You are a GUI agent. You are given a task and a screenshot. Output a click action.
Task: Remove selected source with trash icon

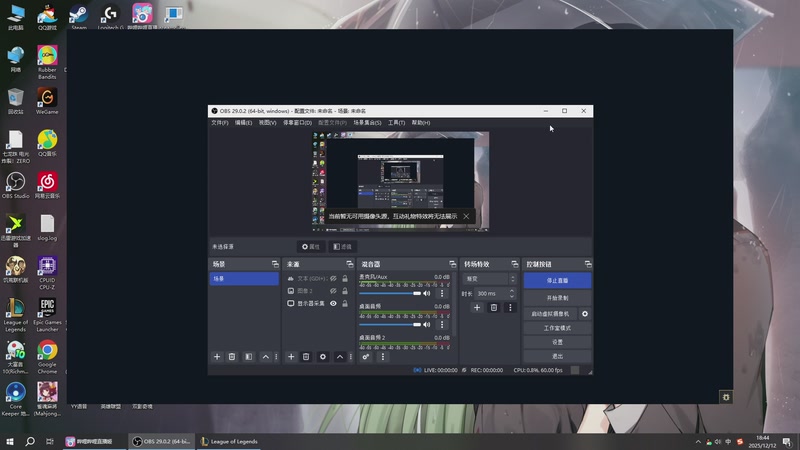pos(306,357)
